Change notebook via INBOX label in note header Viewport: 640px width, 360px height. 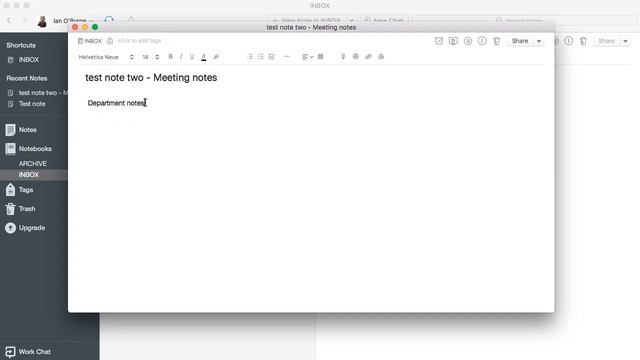(x=90, y=41)
